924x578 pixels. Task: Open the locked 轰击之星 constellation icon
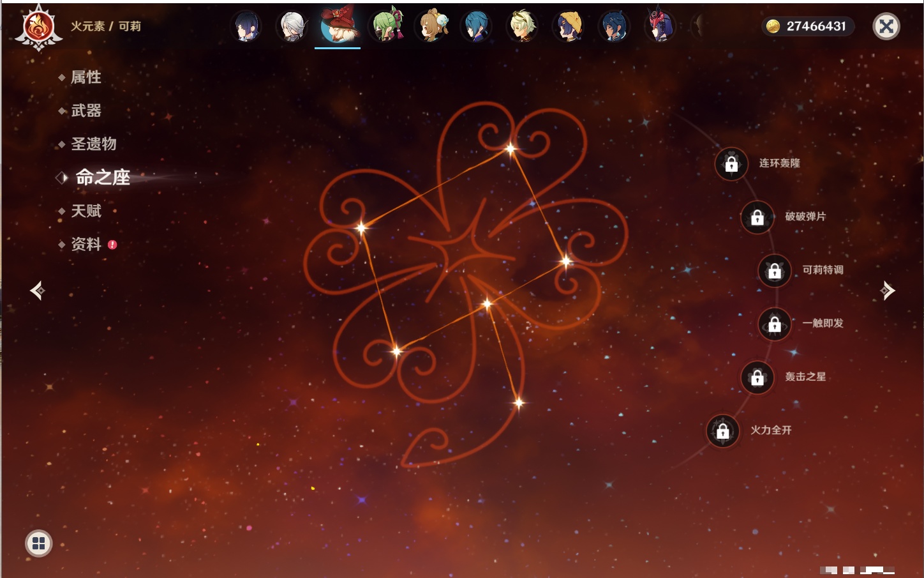point(757,377)
